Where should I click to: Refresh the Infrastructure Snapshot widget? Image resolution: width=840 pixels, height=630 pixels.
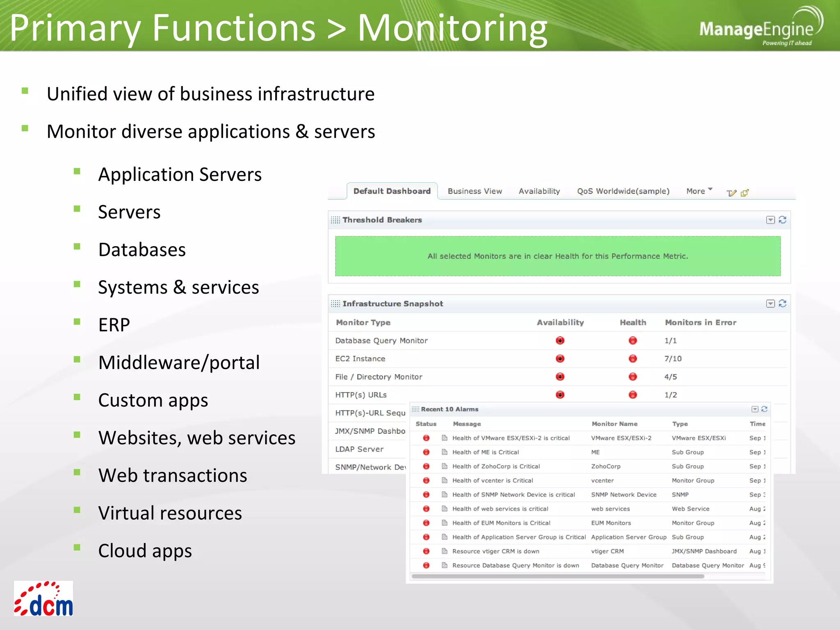tap(783, 304)
